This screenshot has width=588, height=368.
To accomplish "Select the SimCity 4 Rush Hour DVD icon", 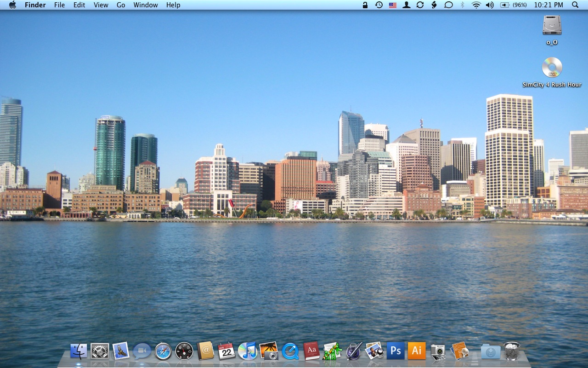I will (x=552, y=68).
